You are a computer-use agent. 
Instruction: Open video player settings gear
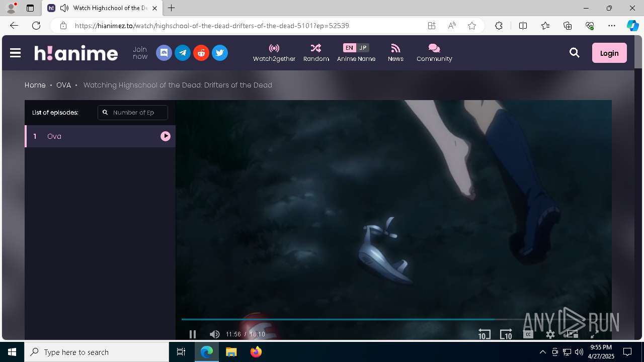click(x=550, y=334)
